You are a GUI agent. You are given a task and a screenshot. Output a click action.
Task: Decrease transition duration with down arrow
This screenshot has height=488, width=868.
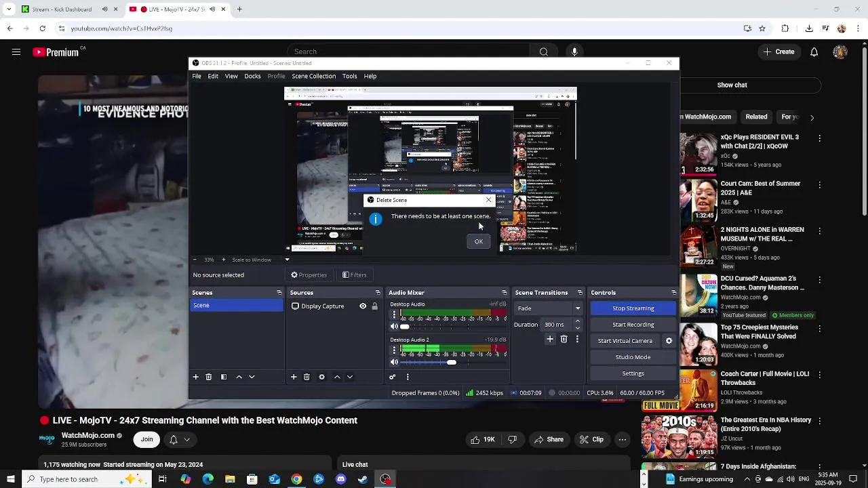578,328
